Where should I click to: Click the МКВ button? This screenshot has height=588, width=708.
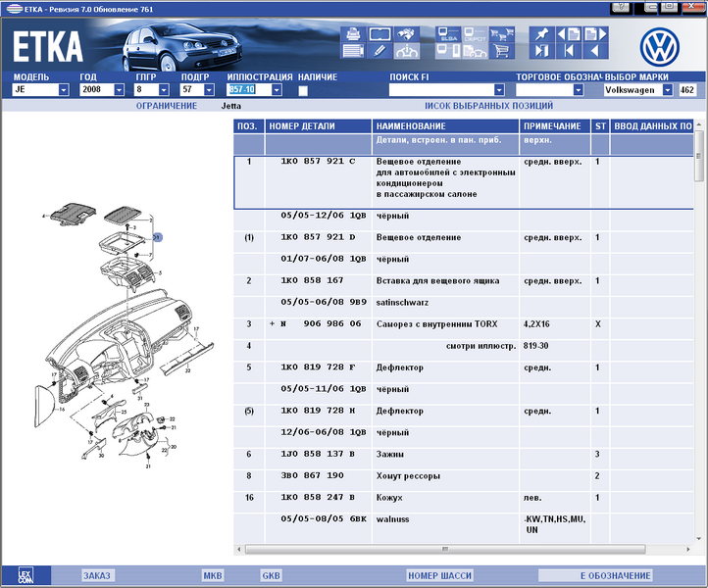[x=213, y=576]
